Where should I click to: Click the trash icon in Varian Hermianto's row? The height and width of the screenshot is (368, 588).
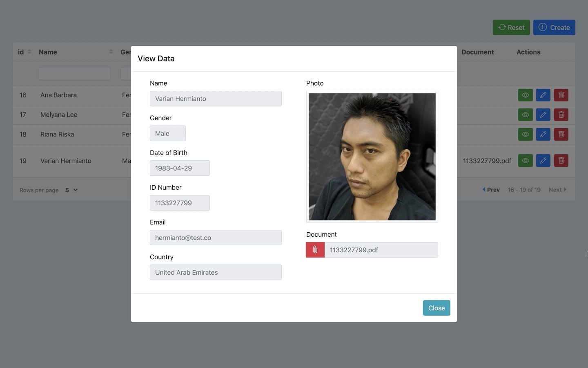(x=561, y=161)
